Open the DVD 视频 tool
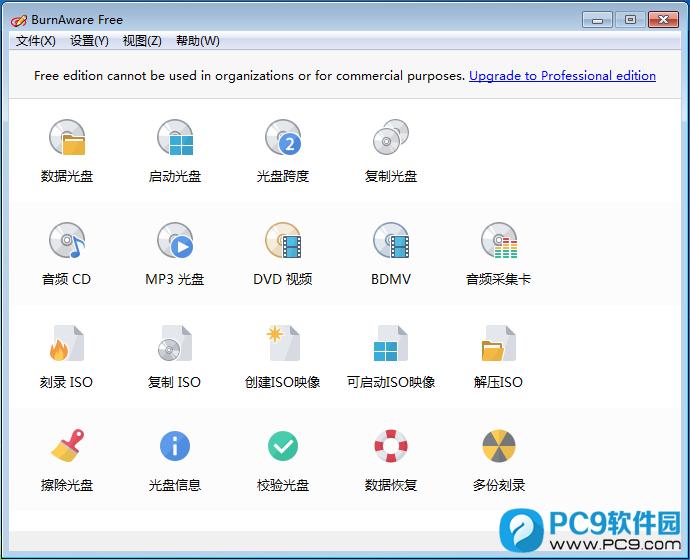This screenshot has width=690, height=560. [x=283, y=254]
